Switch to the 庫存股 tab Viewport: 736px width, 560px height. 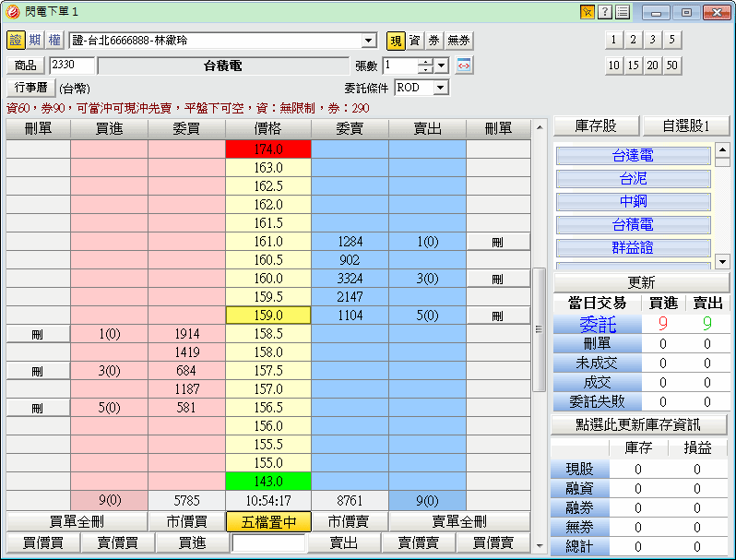(x=596, y=126)
